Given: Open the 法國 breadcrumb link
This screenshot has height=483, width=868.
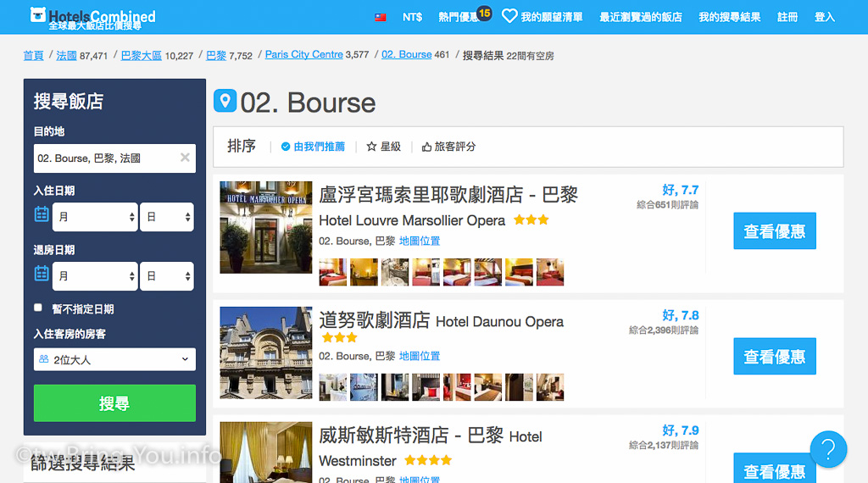Looking at the screenshot, I should (x=66, y=55).
